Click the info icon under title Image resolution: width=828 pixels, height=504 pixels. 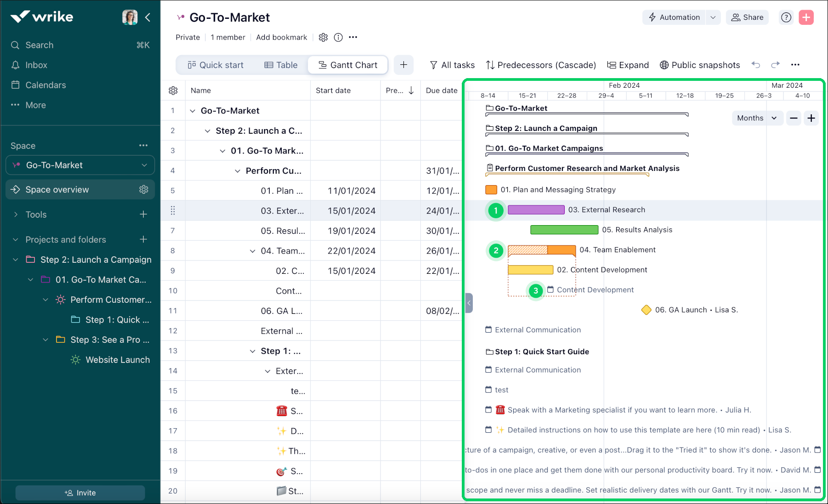pyautogui.click(x=338, y=38)
